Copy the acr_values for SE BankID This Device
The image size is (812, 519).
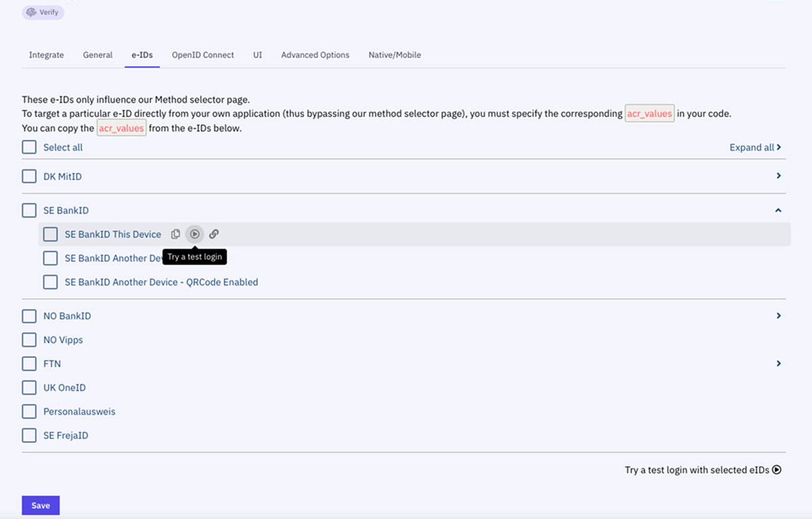(175, 234)
